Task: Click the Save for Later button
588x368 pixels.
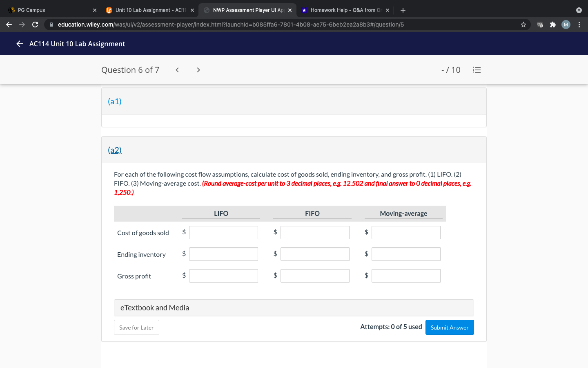Action: point(136,327)
